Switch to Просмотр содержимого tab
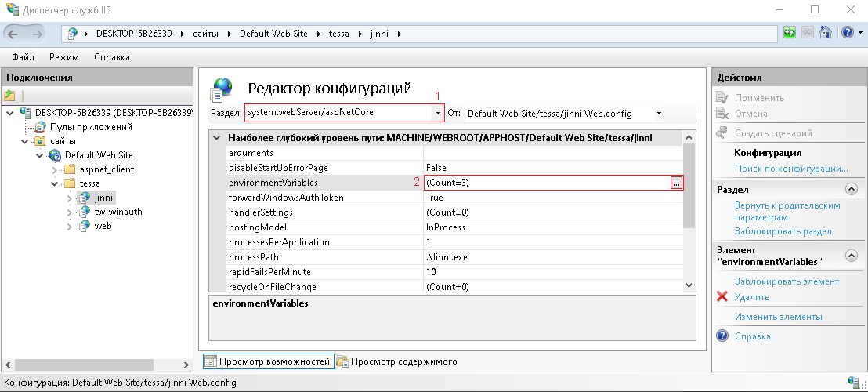This screenshot has width=868, height=392. click(x=396, y=361)
